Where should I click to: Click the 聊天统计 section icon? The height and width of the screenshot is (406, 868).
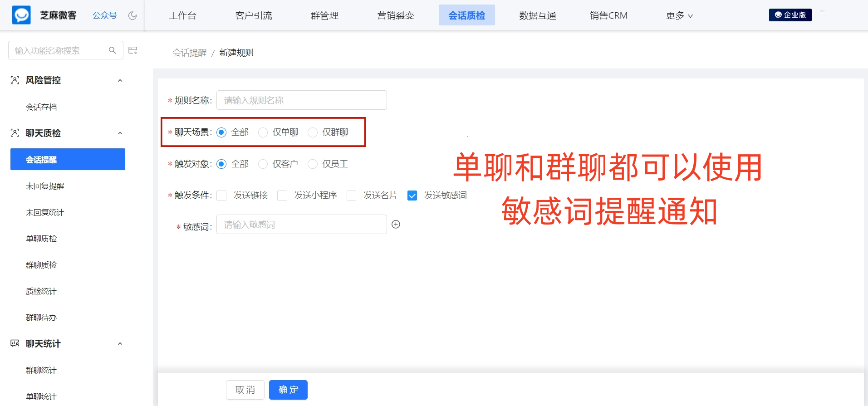point(15,343)
